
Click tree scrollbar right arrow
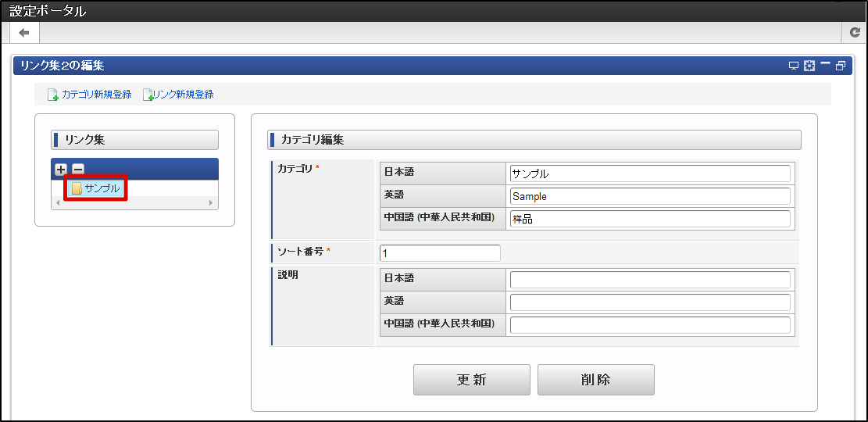point(210,203)
